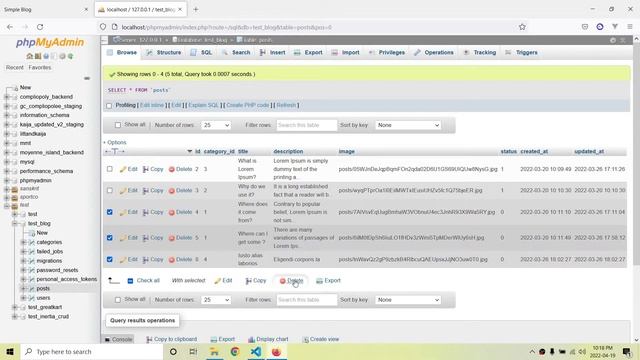
Task: Click Copy icon for row id 6
Action: click(145, 260)
